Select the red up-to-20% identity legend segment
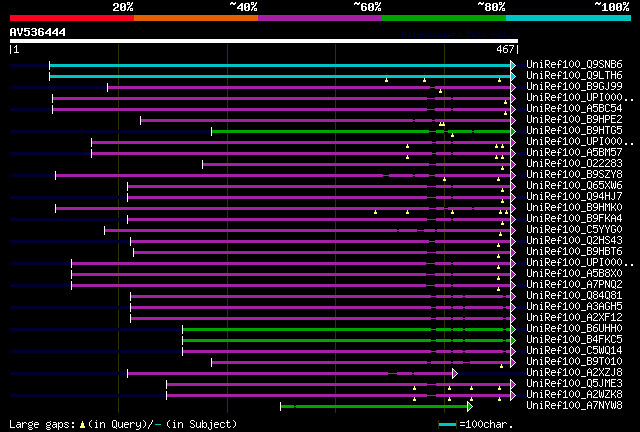The width and height of the screenshot is (640, 432). point(72,18)
